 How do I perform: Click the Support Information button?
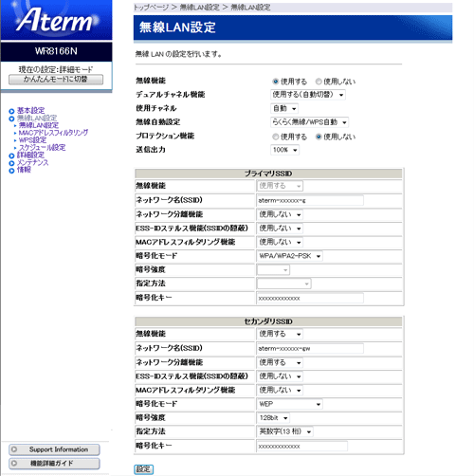(x=54, y=449)
